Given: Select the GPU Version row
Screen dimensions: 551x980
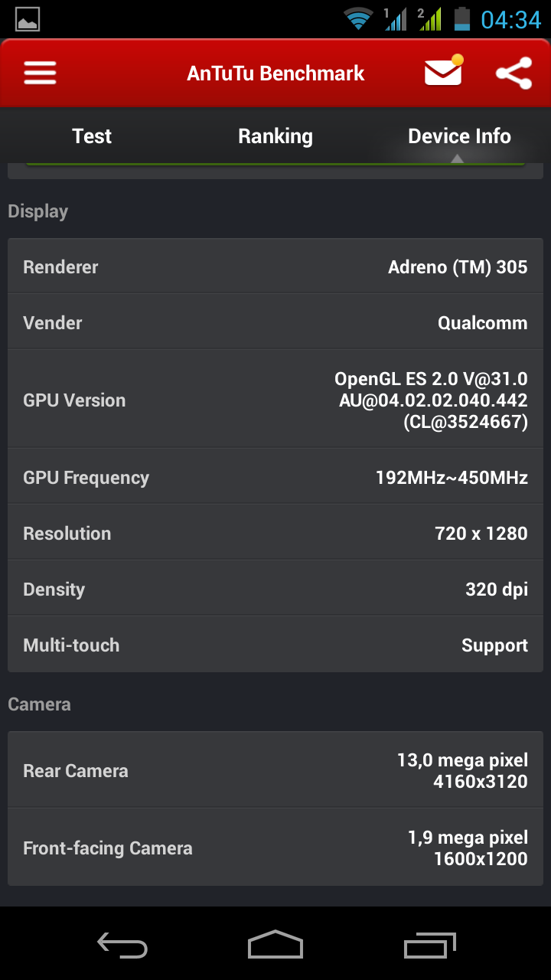Looking at the screenshot, I should click(x=275, y=400).
